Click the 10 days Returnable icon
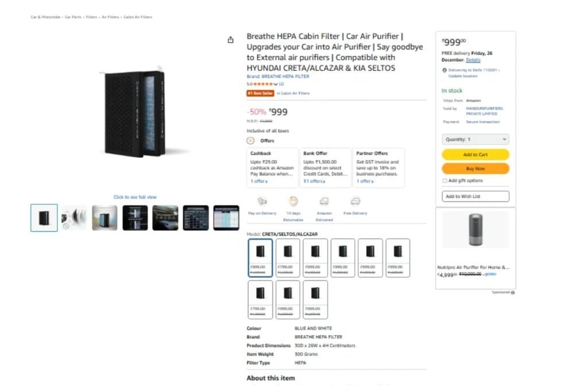This screenshot has height=392, width=588. click(293, 201)
